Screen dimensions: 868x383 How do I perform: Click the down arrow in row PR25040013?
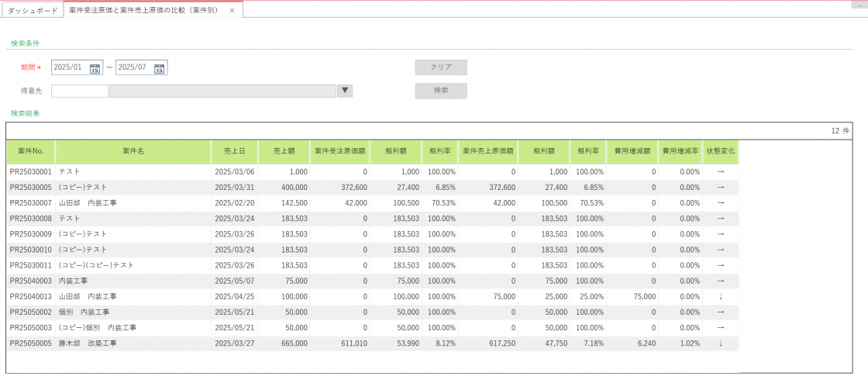point(721,296)
